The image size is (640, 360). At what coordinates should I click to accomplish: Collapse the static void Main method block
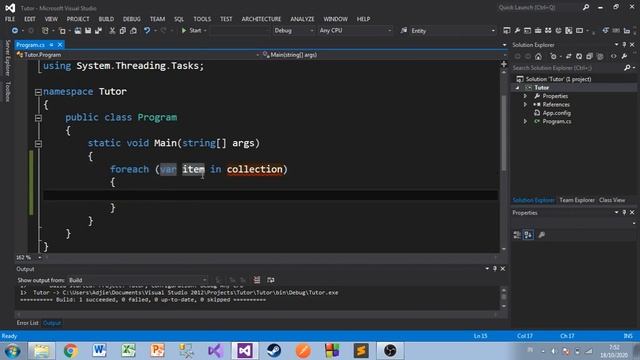(x=38, y=144)
